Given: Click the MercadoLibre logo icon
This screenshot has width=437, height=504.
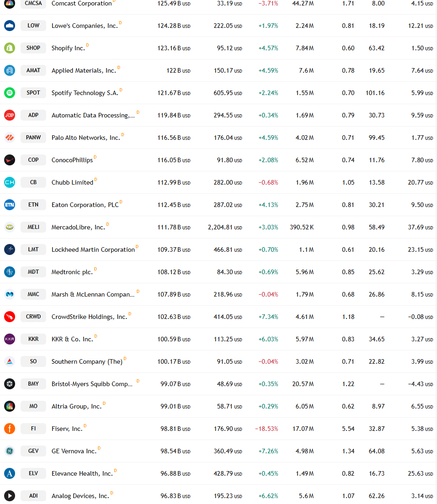Looking at the screenshot, I should point(10,227).
